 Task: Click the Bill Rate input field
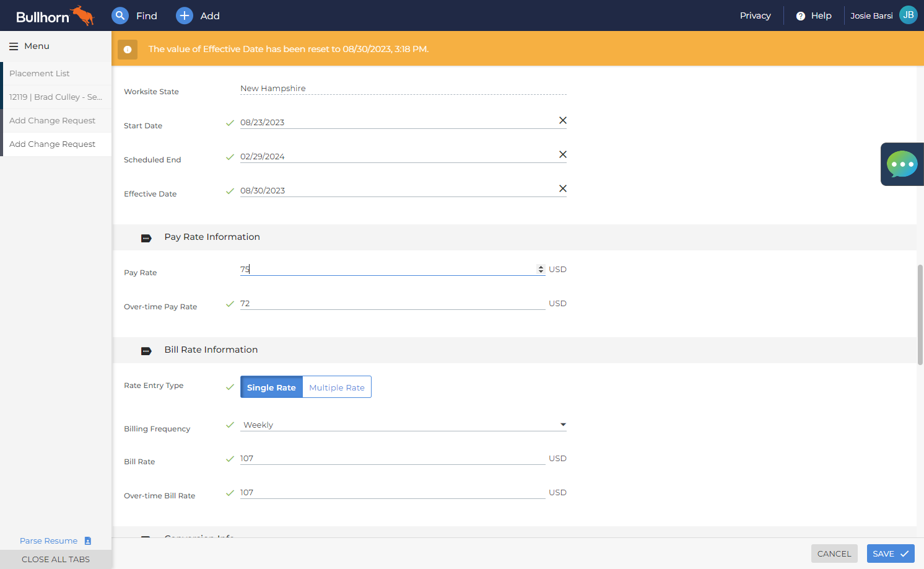[x=393, y=458]
